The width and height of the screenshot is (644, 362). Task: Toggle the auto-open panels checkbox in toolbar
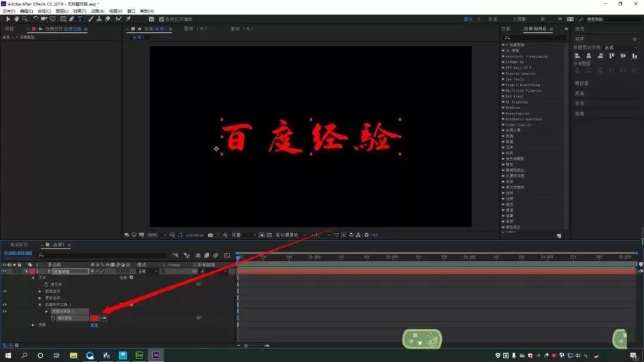(x=162, y=19)
